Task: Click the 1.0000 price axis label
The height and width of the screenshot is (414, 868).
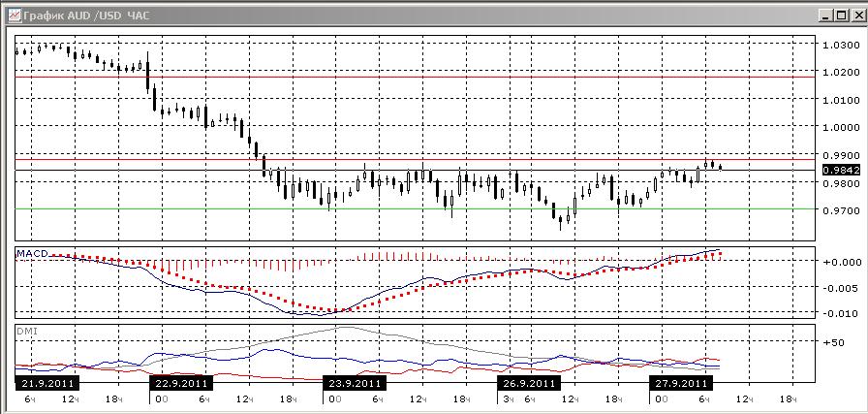Action: (842, 127)
